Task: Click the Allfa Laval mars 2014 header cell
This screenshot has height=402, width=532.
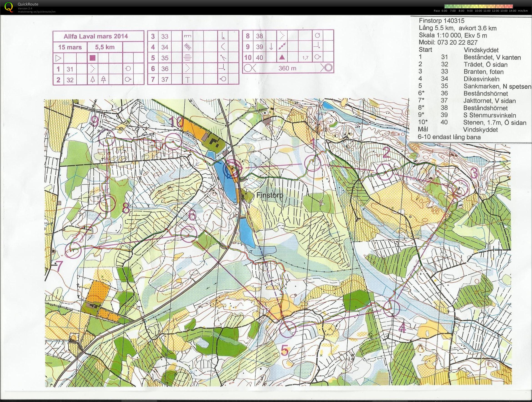Action: tap(98, 37)
